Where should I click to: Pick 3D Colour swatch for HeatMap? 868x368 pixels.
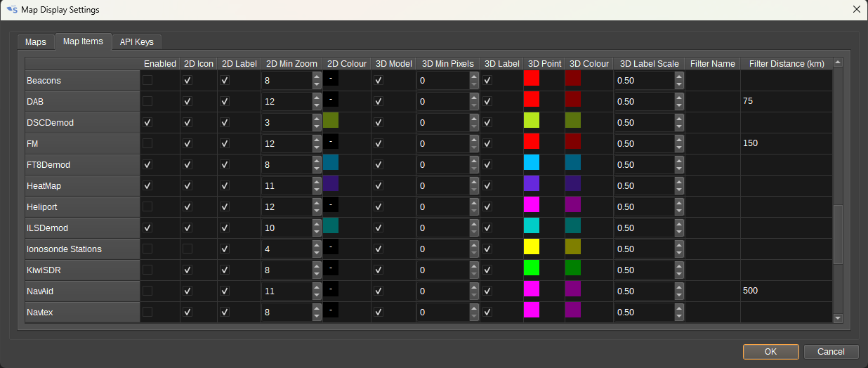point(573,183)
